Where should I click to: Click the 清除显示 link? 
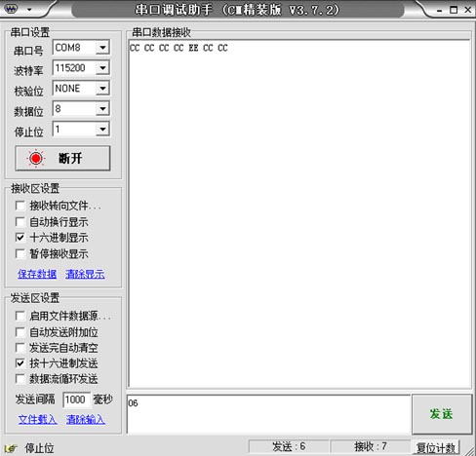click(x=85, y=274)
